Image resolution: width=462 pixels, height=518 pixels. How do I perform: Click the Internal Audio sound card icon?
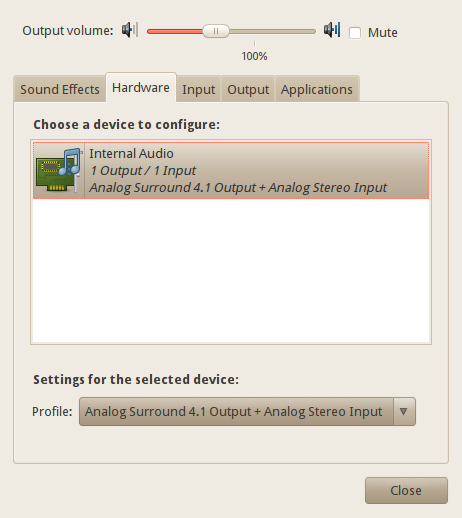(x=59, y=170)
